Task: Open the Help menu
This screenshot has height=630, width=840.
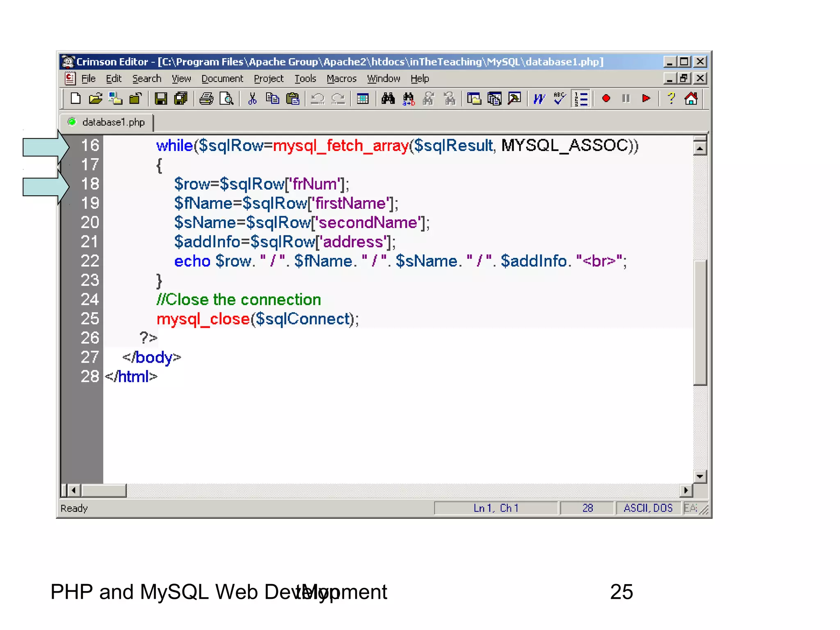Action: click(420, 79)
